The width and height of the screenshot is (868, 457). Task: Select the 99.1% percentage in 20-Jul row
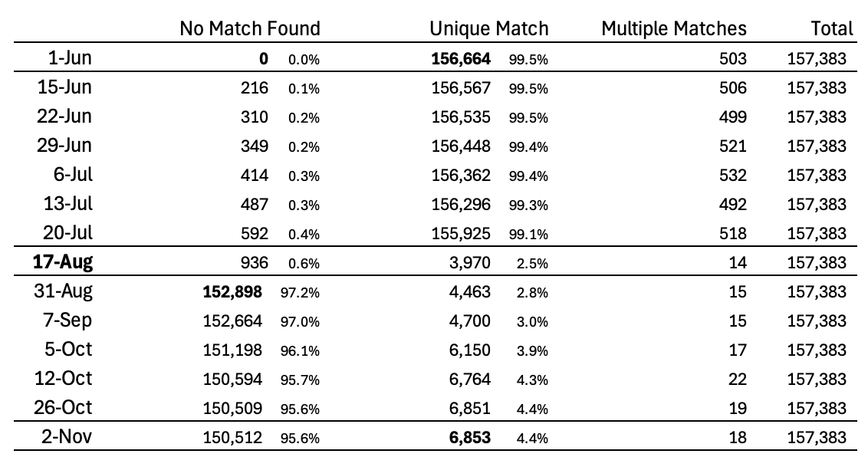(x=528, y=235)
